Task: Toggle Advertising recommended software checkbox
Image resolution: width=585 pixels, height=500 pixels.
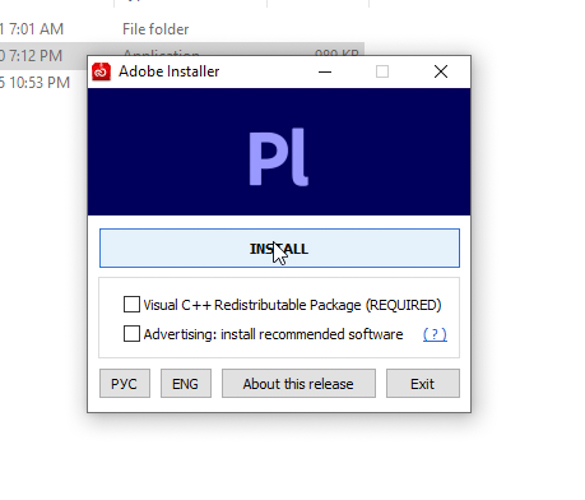Action: tap(132, 334)
